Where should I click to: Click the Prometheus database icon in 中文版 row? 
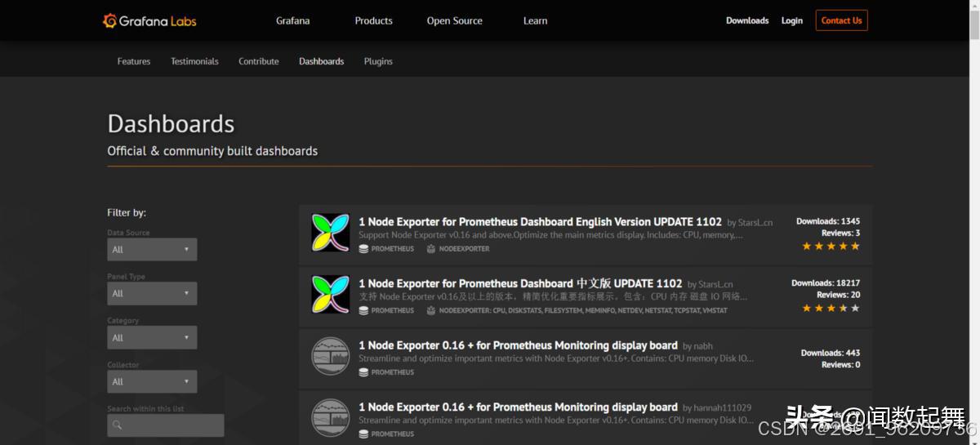[363, 310]
